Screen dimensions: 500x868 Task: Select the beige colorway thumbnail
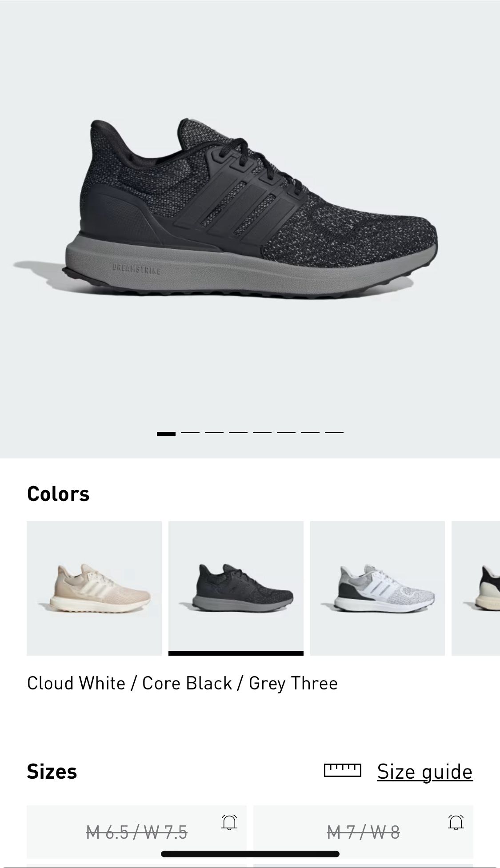[94, 588]
